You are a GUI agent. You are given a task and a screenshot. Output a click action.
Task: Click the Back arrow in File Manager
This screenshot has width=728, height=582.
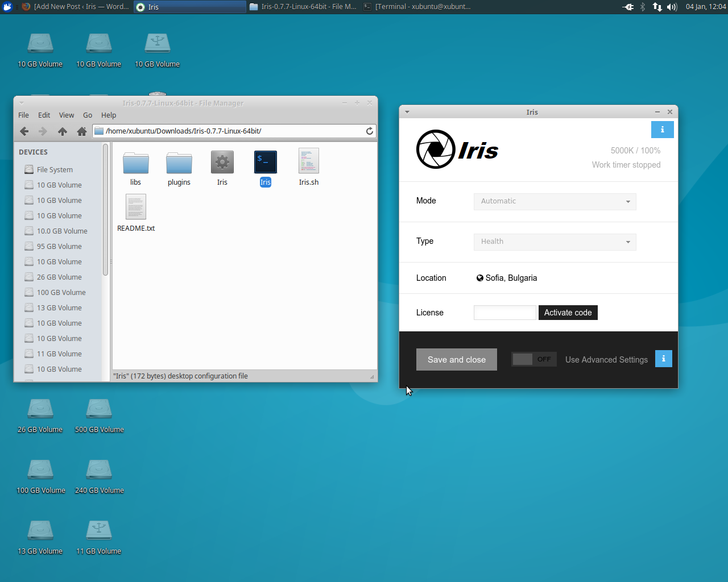[x=24, y=131]
